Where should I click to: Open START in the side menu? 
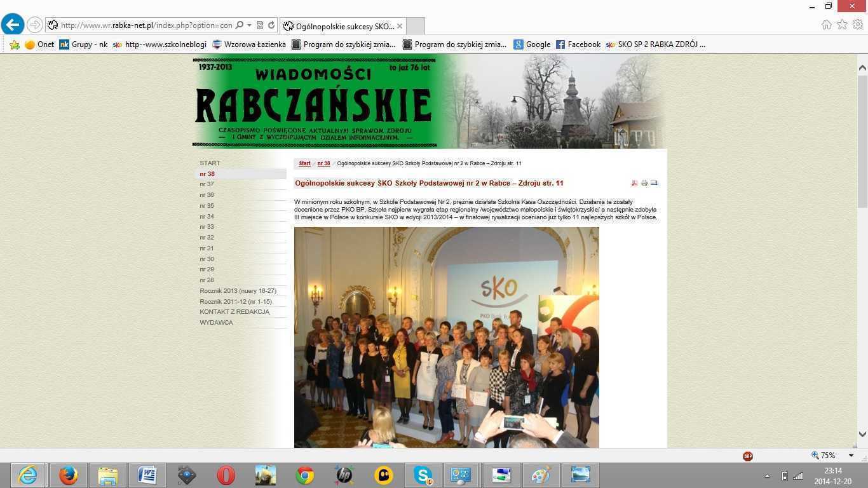pos(210,163)
